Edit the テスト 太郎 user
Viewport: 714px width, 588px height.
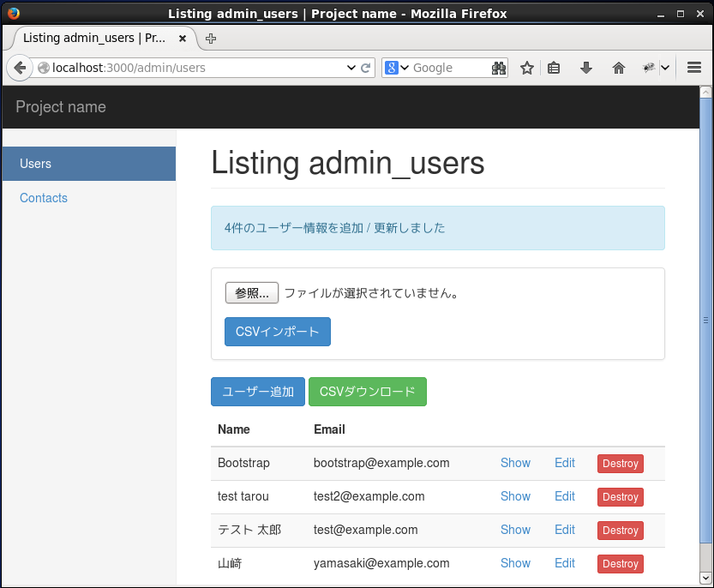point(565,530)
